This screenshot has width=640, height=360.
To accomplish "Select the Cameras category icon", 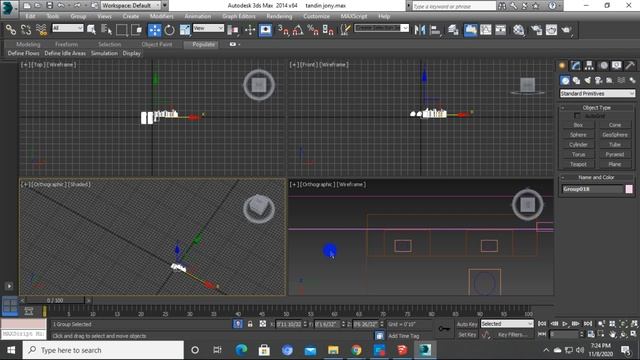I will click(x=598, y=80).
